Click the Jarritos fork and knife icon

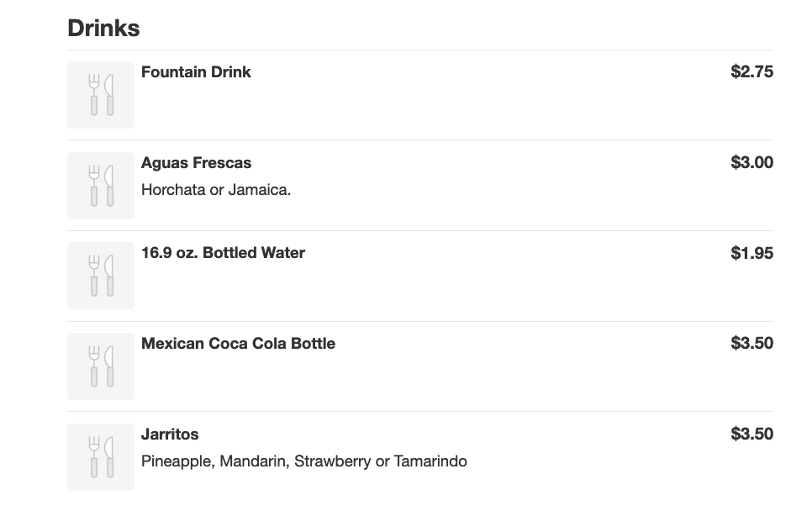[101, 457]
